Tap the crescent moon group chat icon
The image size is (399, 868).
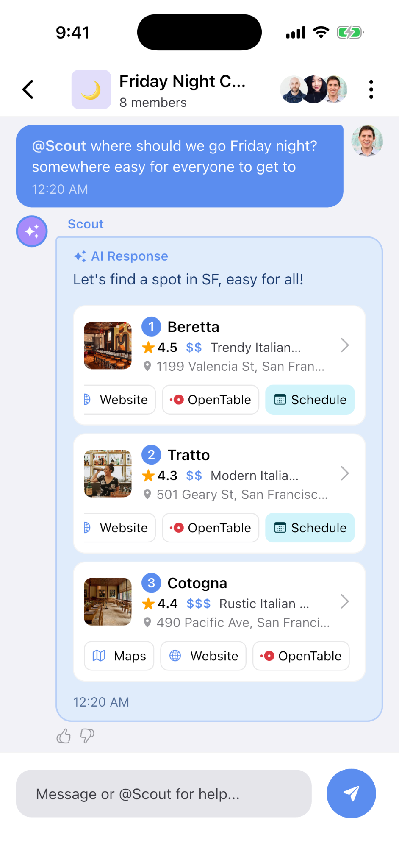coord(91,89)
